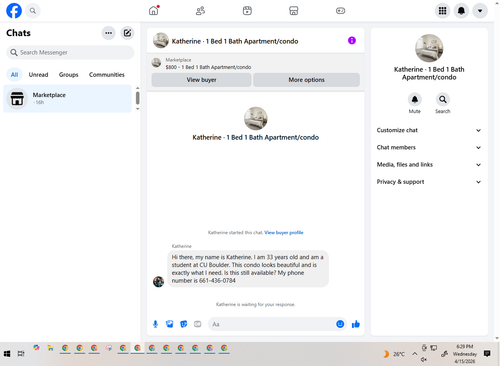The image size is (500, 366).
Task: Click the chat title Katherine in header
Action: (x=235, y=41)
